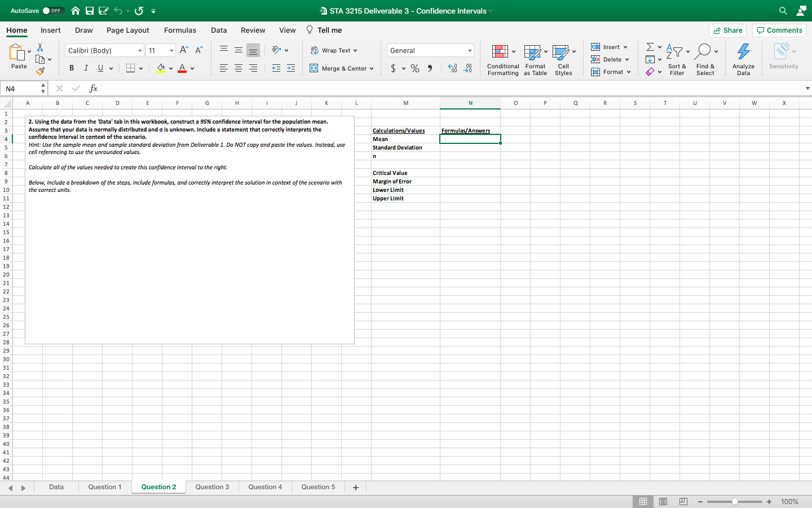Click the Comments button
The width and height of the screenshot is (812, 508).
coord(779,30)
